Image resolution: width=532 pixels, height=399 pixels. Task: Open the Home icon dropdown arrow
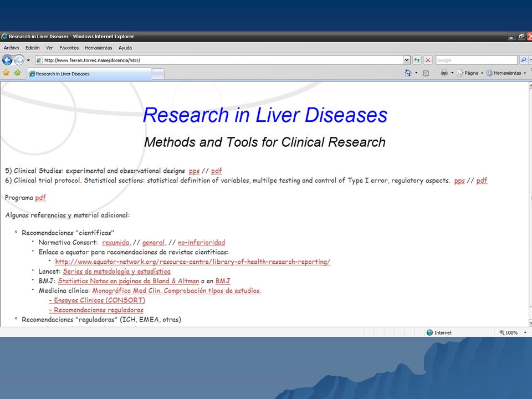tap(416, 73)
